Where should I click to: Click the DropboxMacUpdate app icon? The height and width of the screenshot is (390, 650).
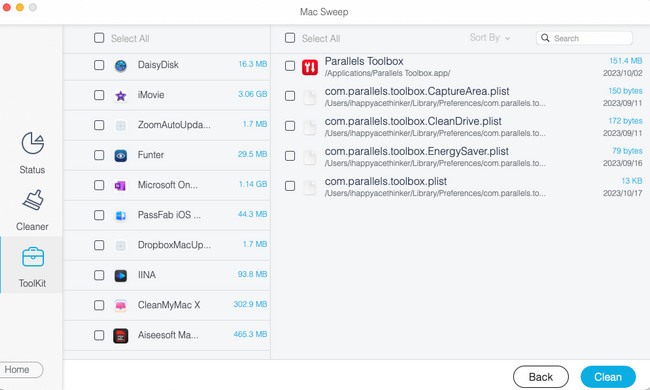pyautogui.click(x=121, y=245)
